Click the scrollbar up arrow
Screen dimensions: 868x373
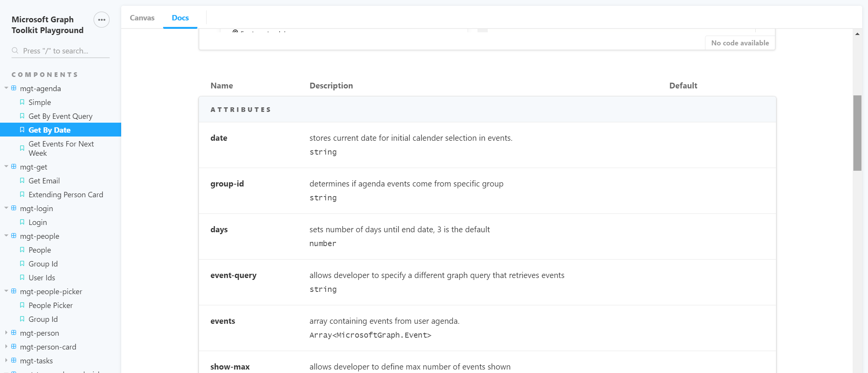tap(857, 34)
